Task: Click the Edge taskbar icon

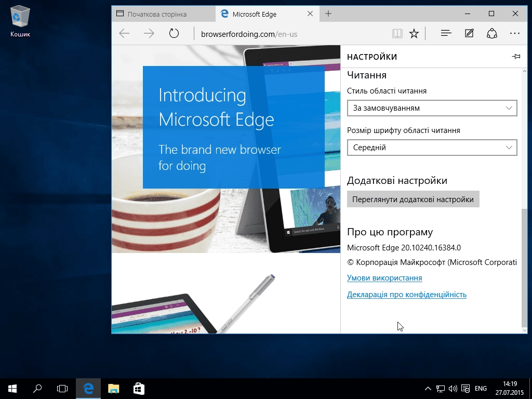Action: pos(88,389)
